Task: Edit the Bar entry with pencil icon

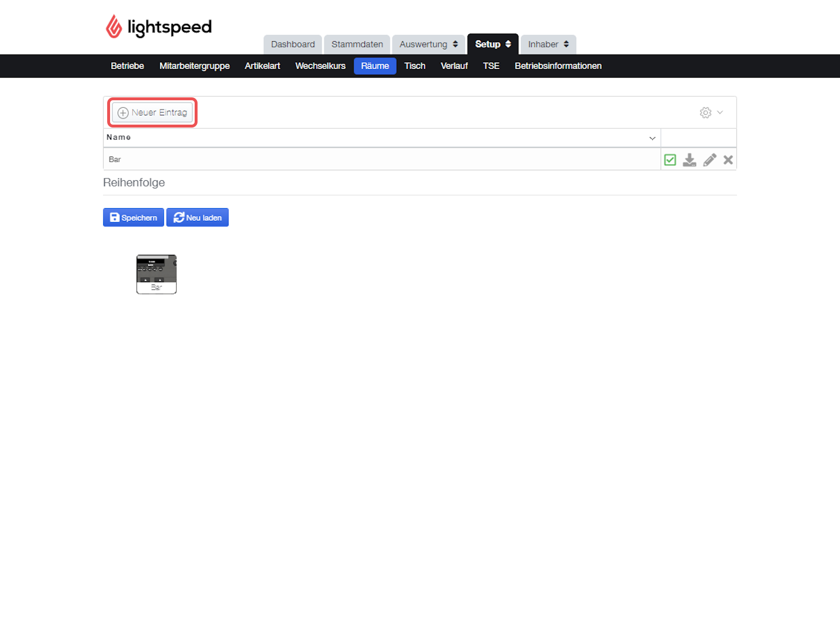Action: 710,160
